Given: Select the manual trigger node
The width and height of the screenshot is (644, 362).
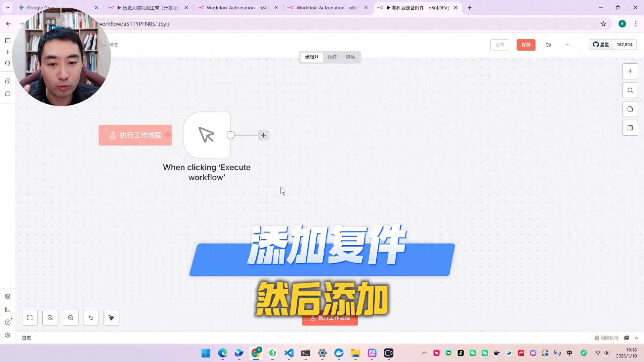Looking at the screenshot, I should coord(207,135).
